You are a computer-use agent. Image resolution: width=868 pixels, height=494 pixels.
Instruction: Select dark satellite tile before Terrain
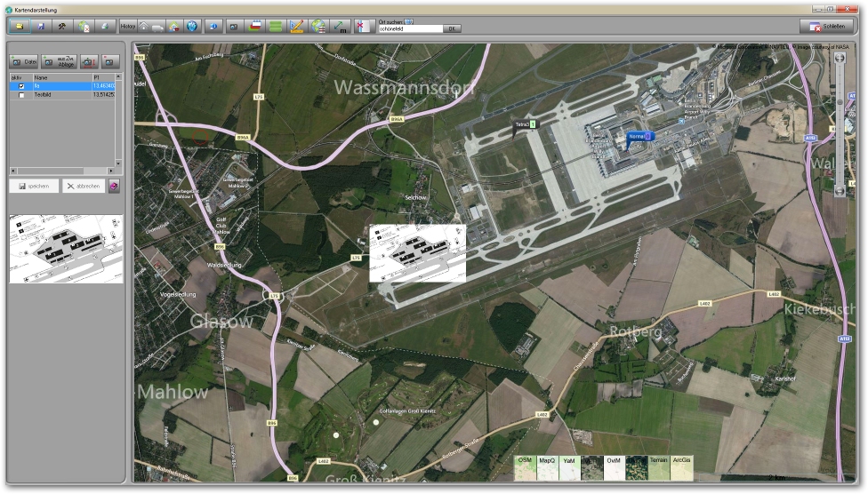pos(637,468)
